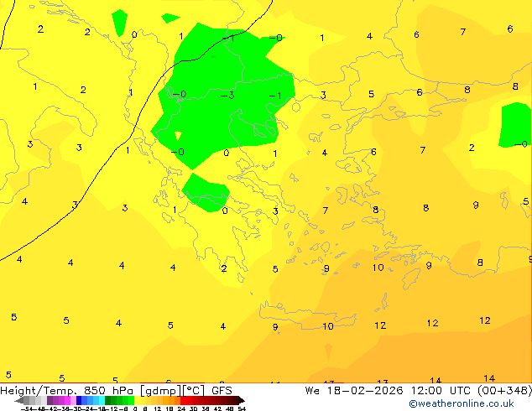This screenshot has width=532, height=411.
Task: Click the '850' pressure level text
Action: [x=94, y=390]
